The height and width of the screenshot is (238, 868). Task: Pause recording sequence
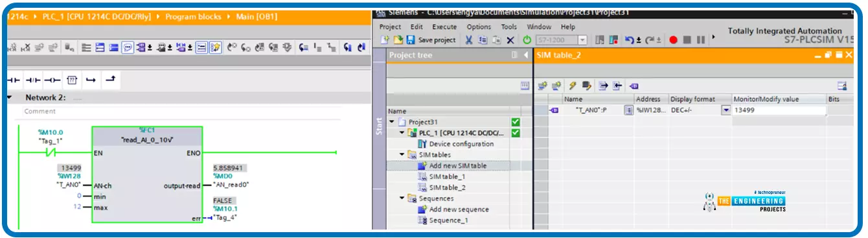click(x=700, y=40)
